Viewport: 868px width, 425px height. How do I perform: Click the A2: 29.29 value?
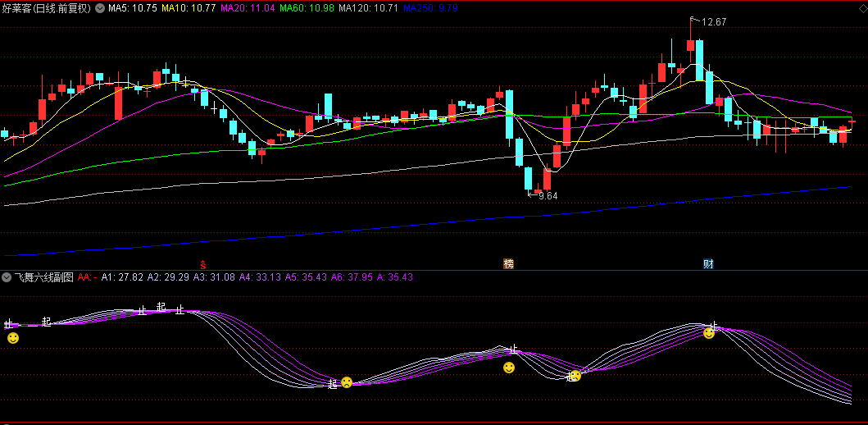click(168, 277)
